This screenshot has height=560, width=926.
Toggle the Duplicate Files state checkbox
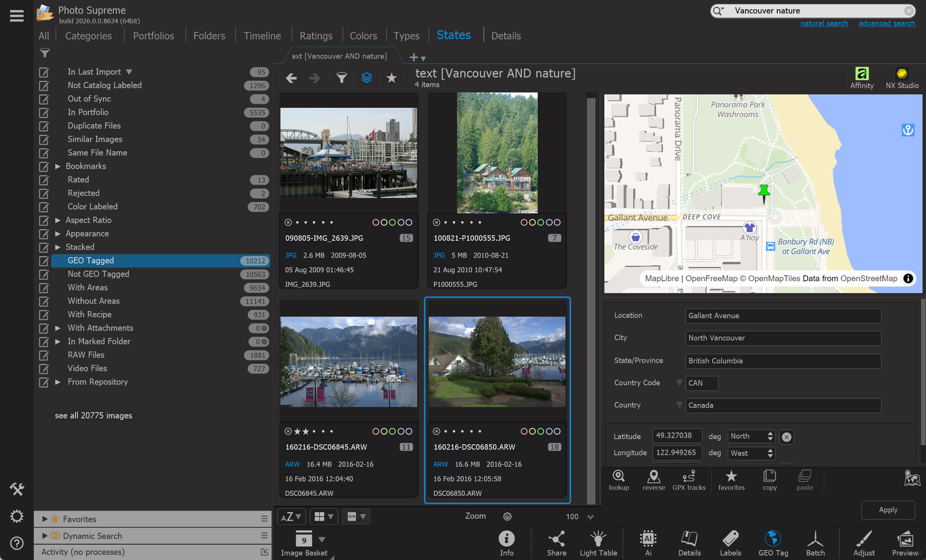(44, 126)
